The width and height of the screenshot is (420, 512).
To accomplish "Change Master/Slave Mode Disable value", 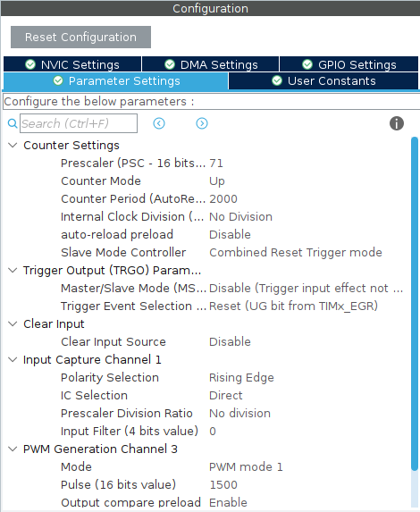I will [306, 288].
